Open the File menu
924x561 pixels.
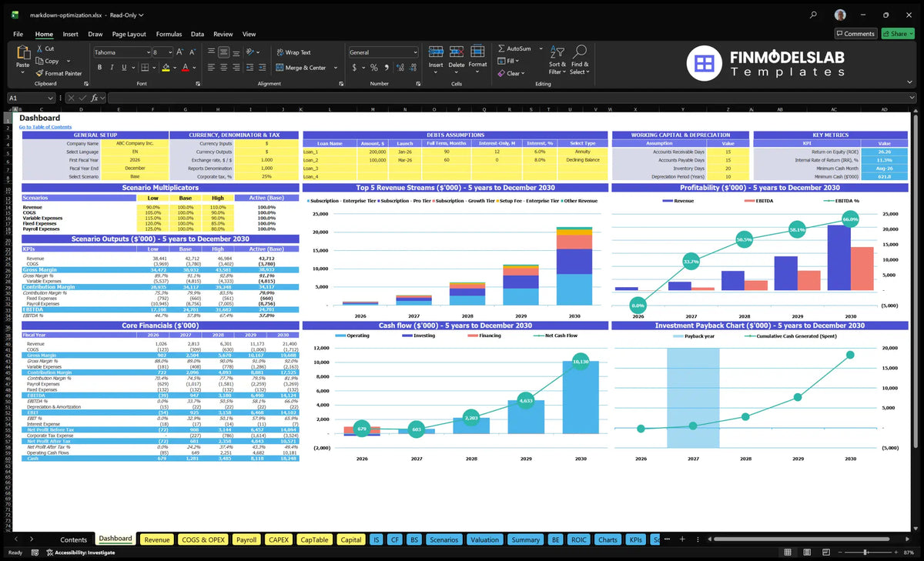click(18, 34)
